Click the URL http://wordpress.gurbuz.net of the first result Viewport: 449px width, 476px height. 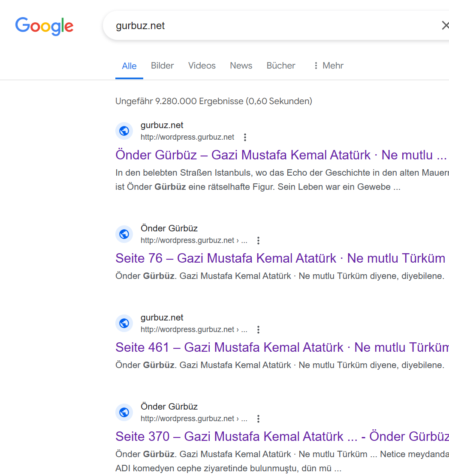(x=187, y=137)
